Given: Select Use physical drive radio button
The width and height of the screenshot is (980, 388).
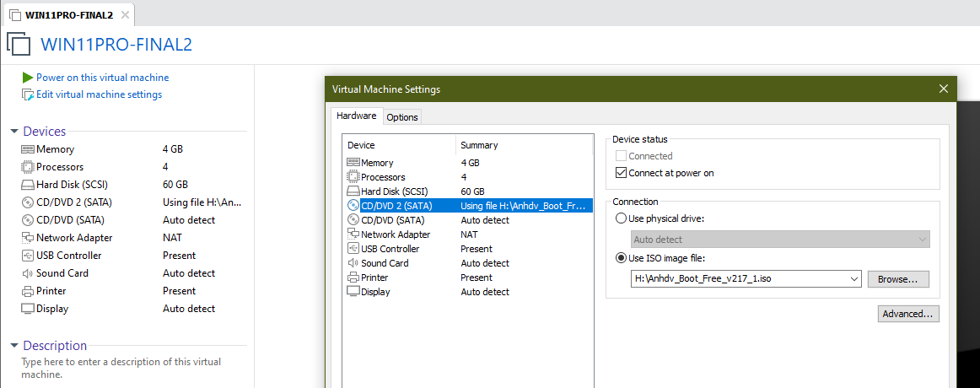Looking at the screenshot, I should (x=621, y=218).
